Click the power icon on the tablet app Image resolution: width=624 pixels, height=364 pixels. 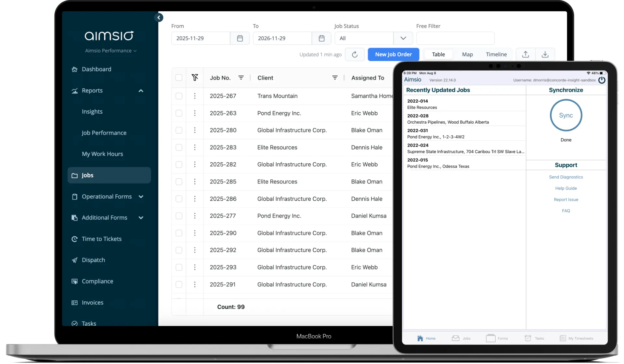(602, 80)
